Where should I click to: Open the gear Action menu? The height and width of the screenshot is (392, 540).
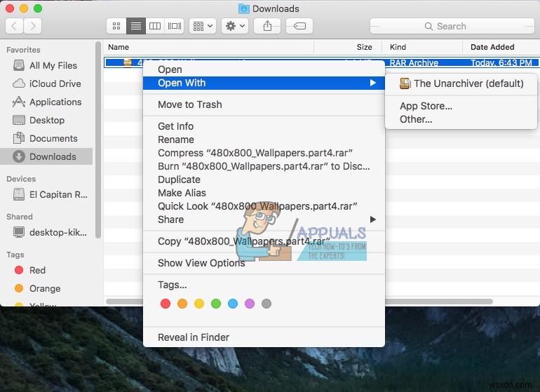point(235,26)
